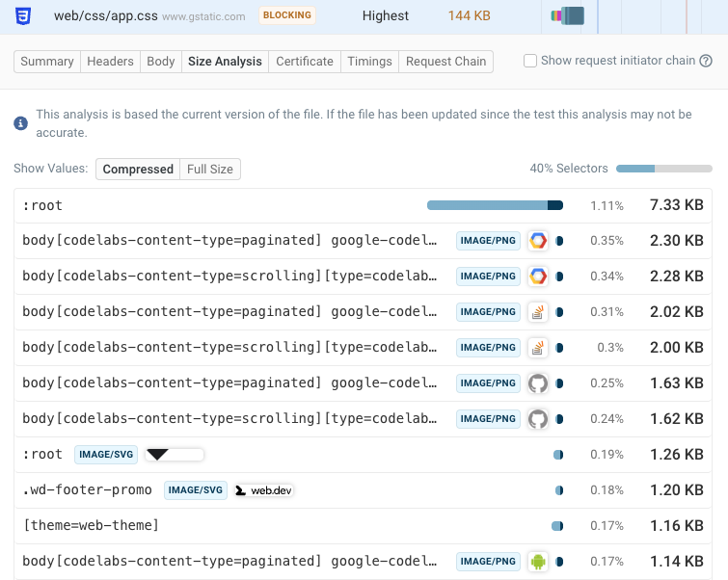This screenshot has height=580, width=728.
Task: Click size bar in 1.16 KB row
Action: [557, 526]
